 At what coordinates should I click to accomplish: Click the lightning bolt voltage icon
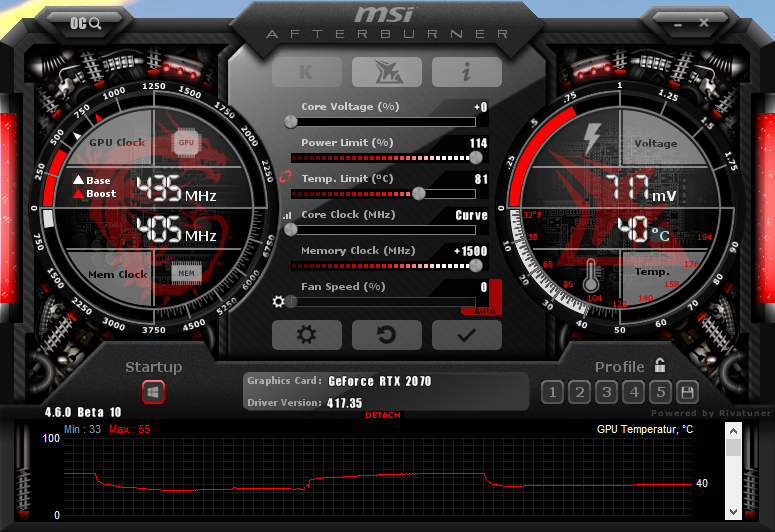tap(592, 139)
